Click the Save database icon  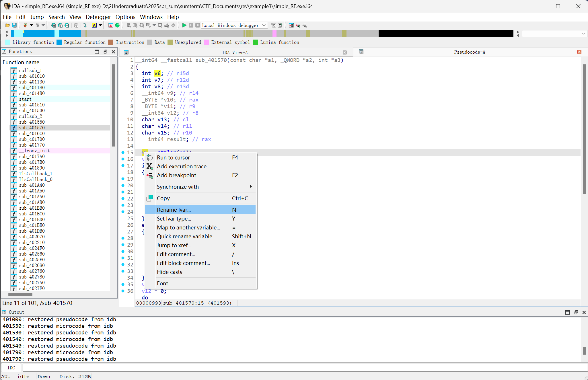coord(14,25)
